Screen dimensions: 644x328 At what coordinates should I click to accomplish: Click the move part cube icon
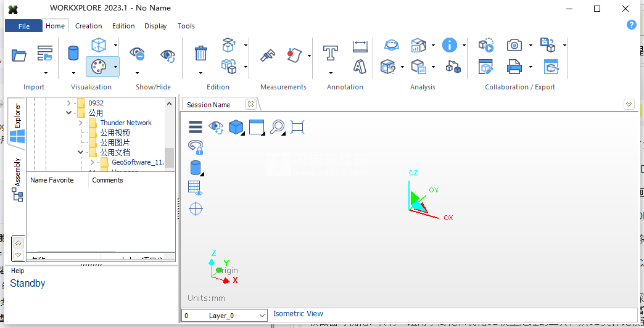(229, 45)
